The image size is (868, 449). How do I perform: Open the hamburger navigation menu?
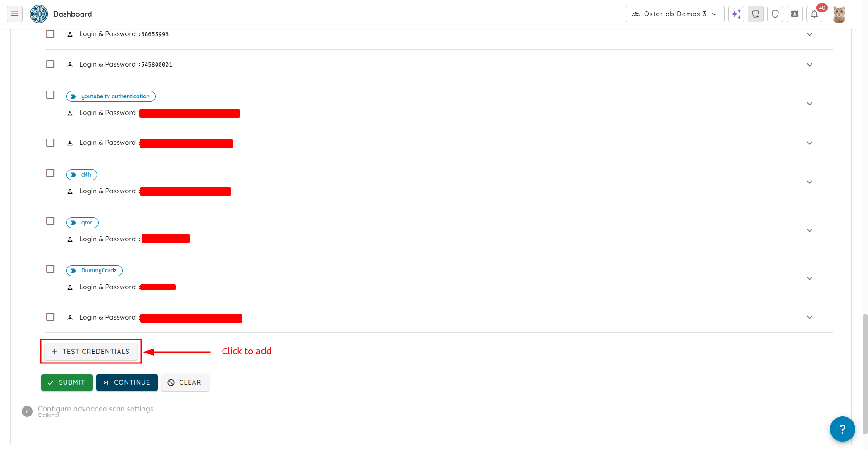pyautogui.click(x=14, y=14)
